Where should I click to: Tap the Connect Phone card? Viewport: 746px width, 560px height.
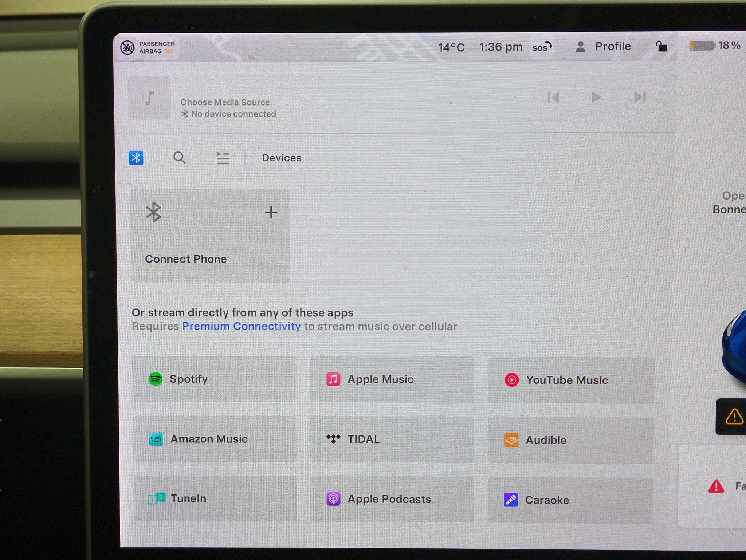[x=210, y=235]
